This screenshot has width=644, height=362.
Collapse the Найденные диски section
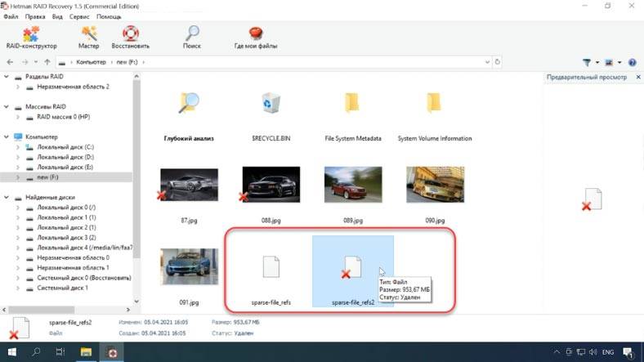coord(7,198)
